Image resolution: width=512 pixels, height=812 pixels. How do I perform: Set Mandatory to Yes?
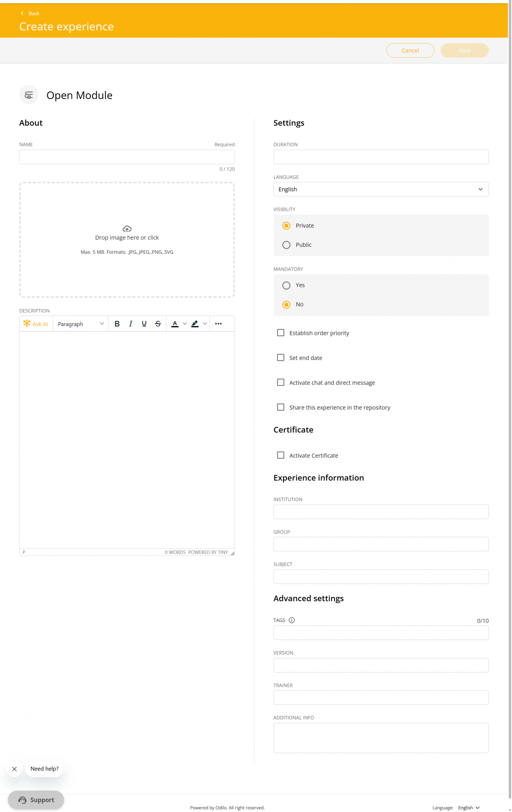point(286,285)
